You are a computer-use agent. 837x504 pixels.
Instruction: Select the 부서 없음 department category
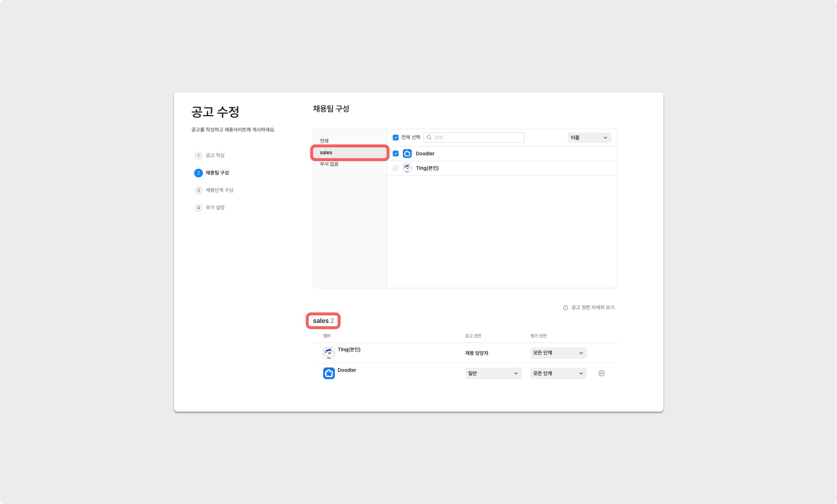pyautogui.click(x=329, y=164)
